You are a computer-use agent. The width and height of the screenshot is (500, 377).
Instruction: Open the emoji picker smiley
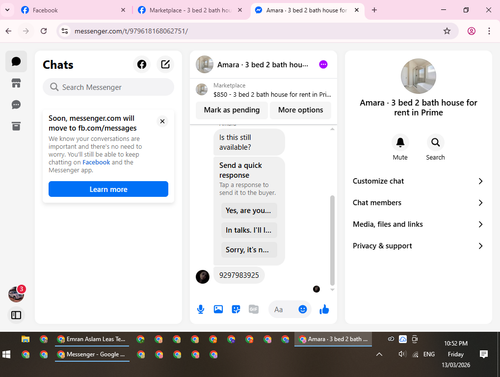coord(302,309)
